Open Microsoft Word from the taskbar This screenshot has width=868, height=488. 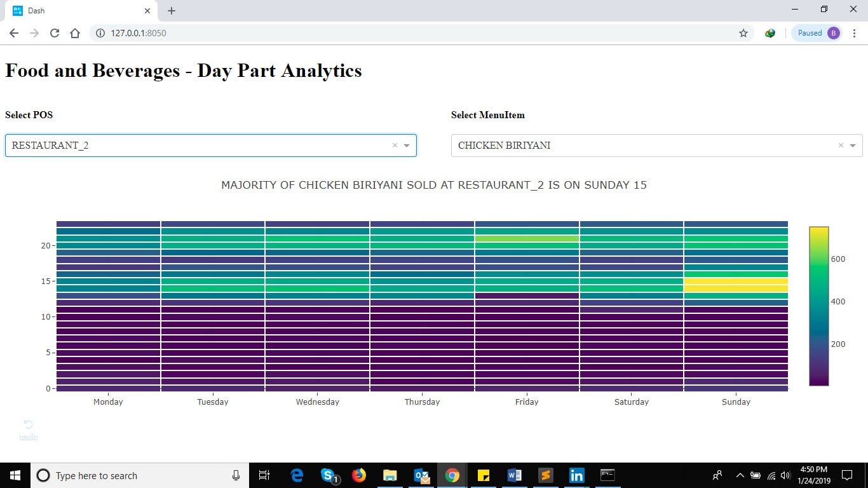(514, 475)
